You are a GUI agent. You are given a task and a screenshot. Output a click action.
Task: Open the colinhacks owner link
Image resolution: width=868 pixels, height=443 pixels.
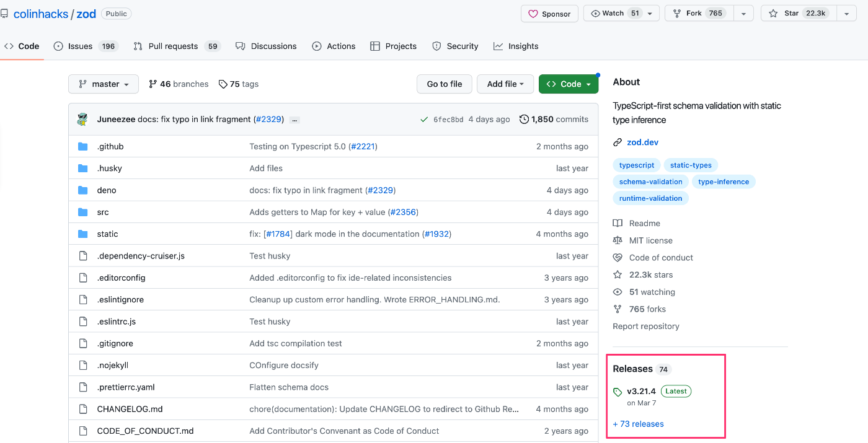click(41, 14)
